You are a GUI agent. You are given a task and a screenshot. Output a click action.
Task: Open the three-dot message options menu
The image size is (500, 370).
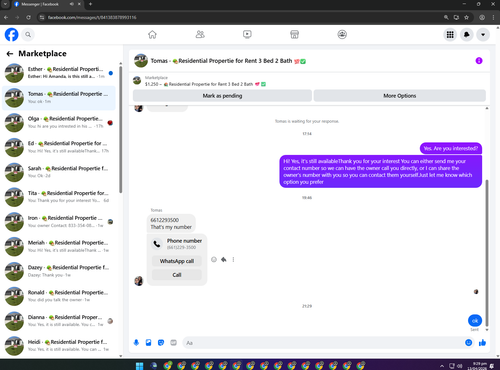point(233,259)
